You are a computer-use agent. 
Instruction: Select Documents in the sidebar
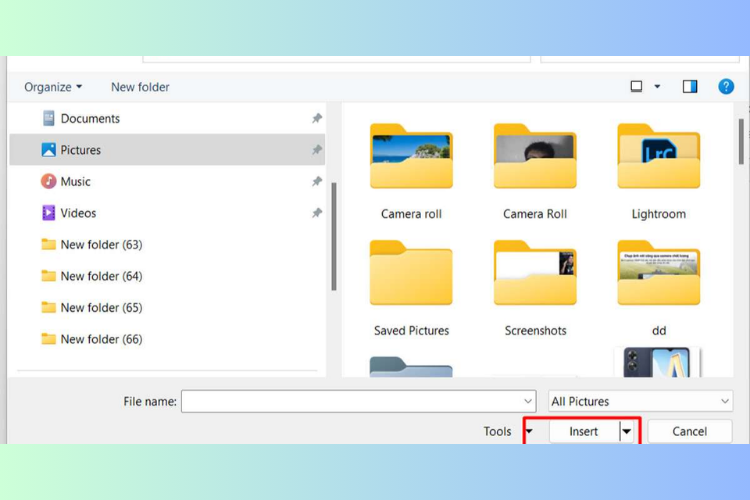167,119
